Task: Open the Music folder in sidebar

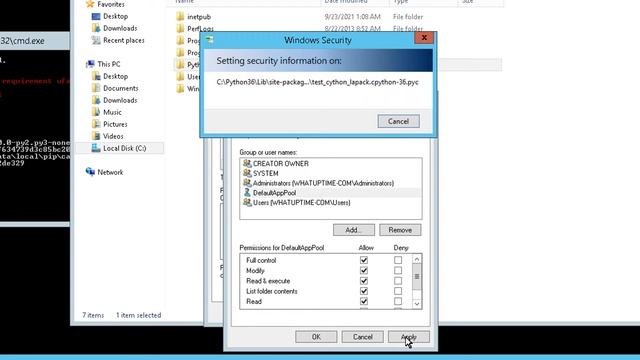Action: click(x=112, y=112)
